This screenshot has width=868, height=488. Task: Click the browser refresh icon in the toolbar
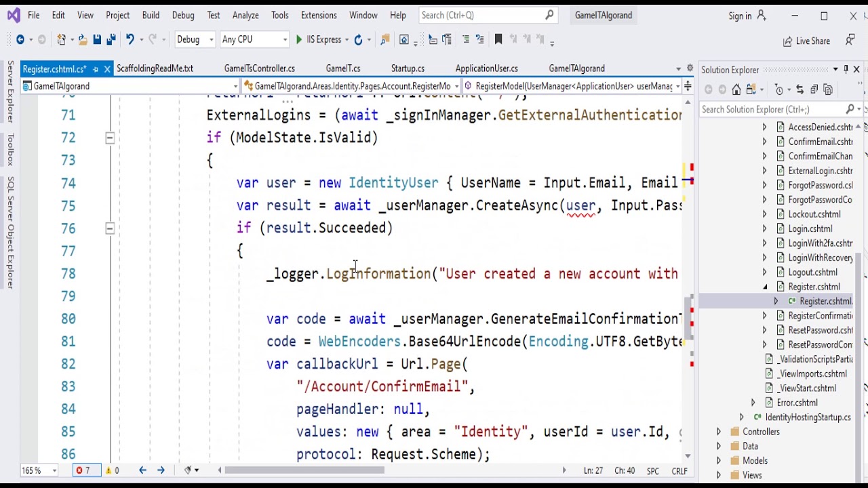pos(358,40)
